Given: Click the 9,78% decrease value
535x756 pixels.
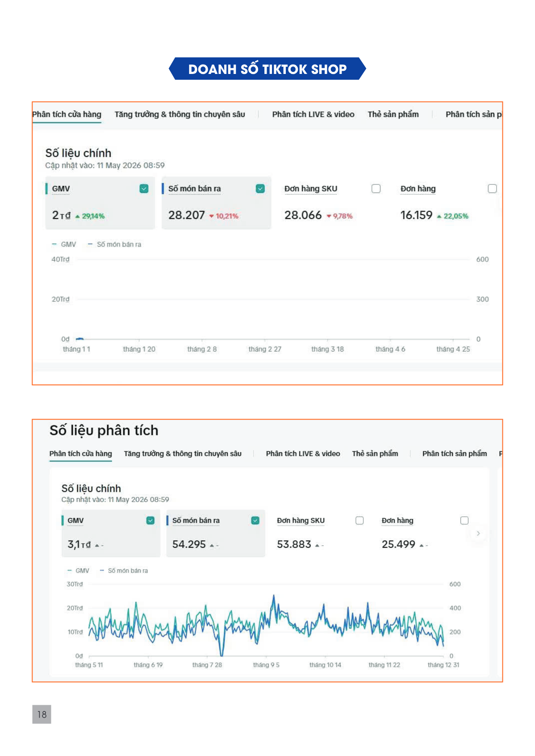Looking at the screenshot, I should 343,216.
